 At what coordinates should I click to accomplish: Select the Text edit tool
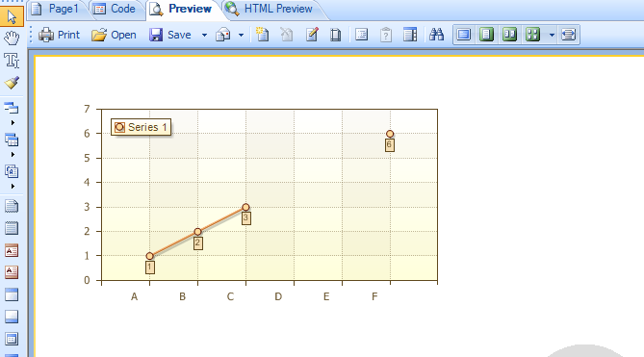(x=12, y=61)
